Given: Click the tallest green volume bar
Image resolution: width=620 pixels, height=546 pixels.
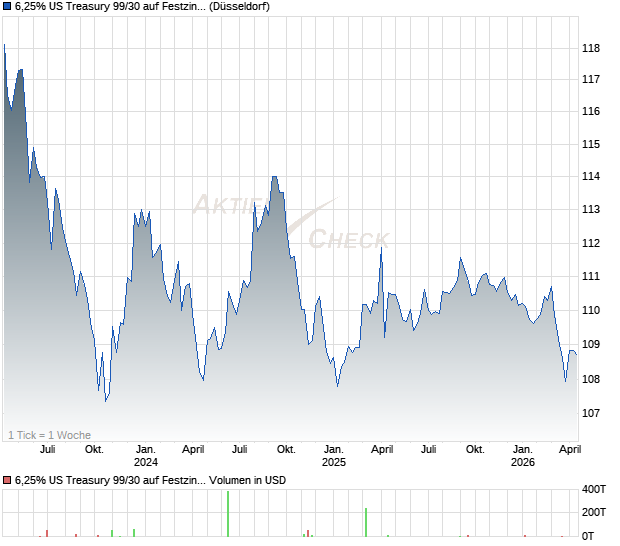Looking at the screenshot, I should pos(228,514).
